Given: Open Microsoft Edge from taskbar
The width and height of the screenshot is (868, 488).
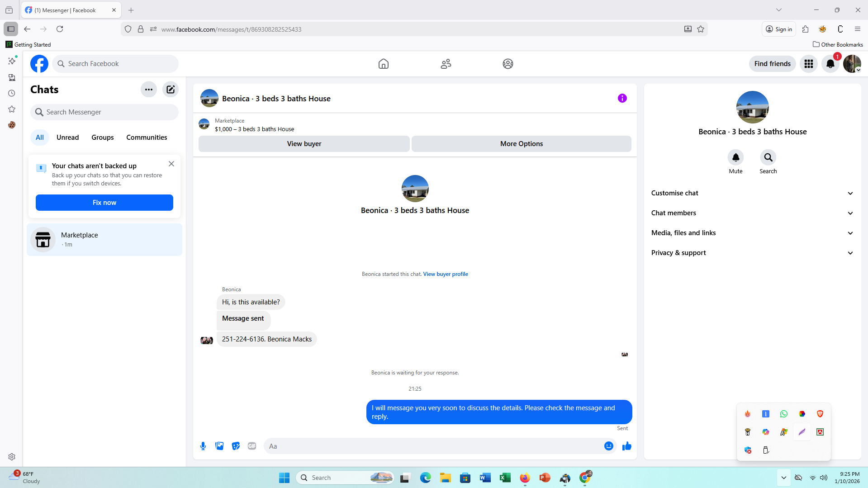Looking at the screenshot, I should point(426,478).
